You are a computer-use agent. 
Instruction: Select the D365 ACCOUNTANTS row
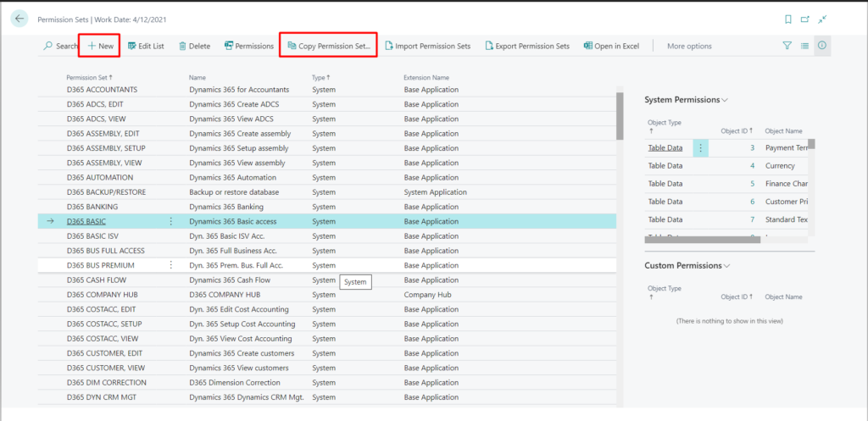pyautogui.click(x=326, y=90)
